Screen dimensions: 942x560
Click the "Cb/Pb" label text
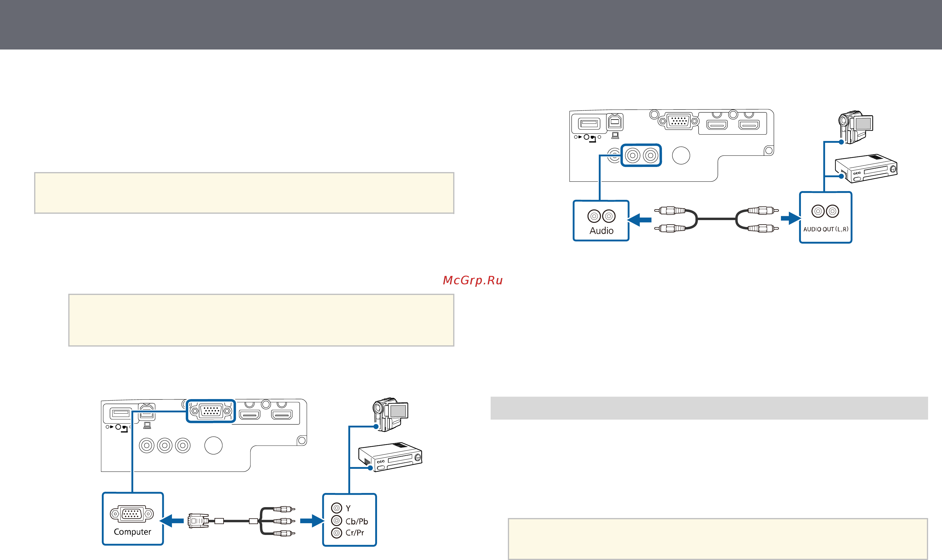tap(356, 521)
